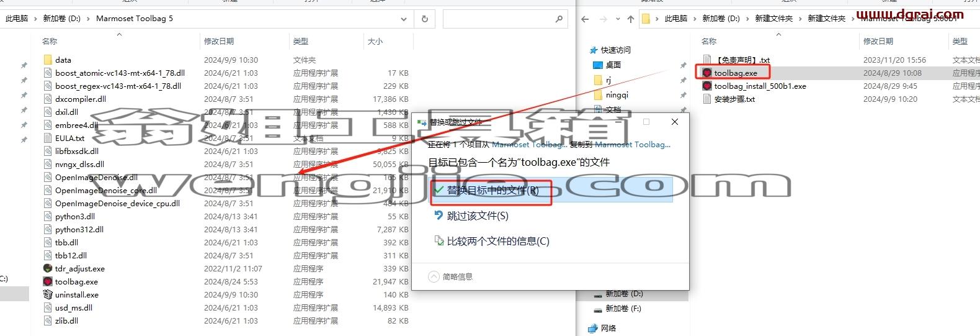Click the toolbag.exe icon in left window
This screenshot has width=980, height=336.
pos(48,281)
